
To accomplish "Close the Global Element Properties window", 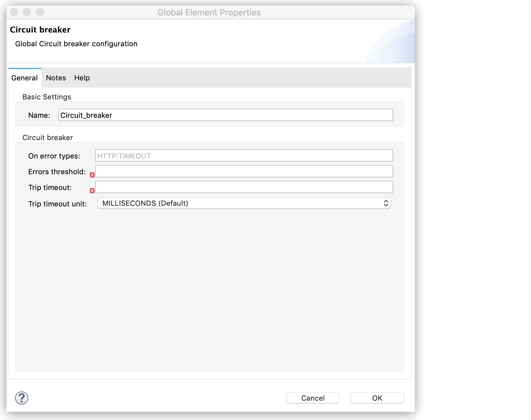I will [x=14, y=12].
